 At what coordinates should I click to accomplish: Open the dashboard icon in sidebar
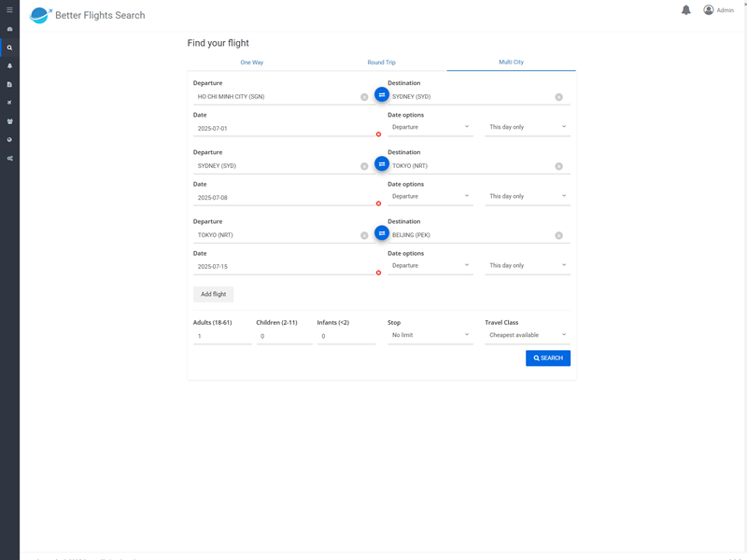click(9, 29)
